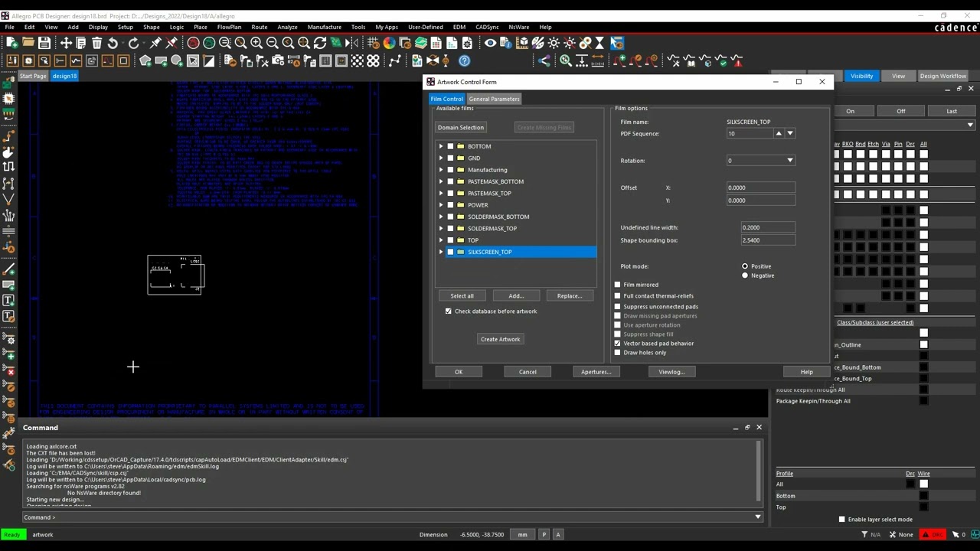Viewport: 980px width, 551px height.
Task: Click the Undefined line width field
Action: tap(768, 227)
